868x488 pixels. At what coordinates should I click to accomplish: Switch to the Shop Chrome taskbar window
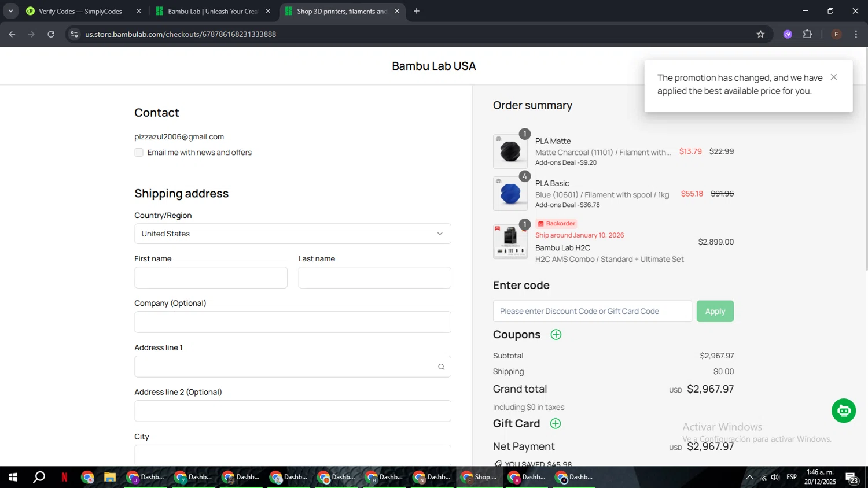479,477
